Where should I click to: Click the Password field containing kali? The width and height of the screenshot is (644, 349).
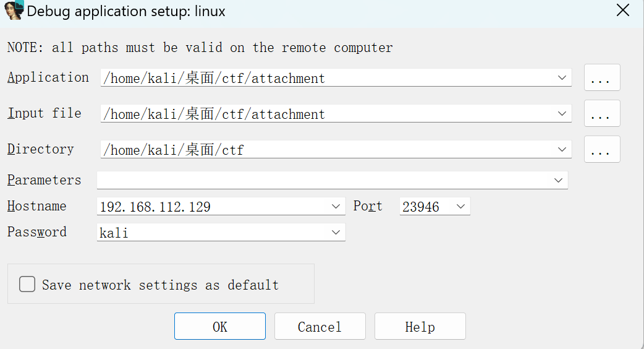210,233
